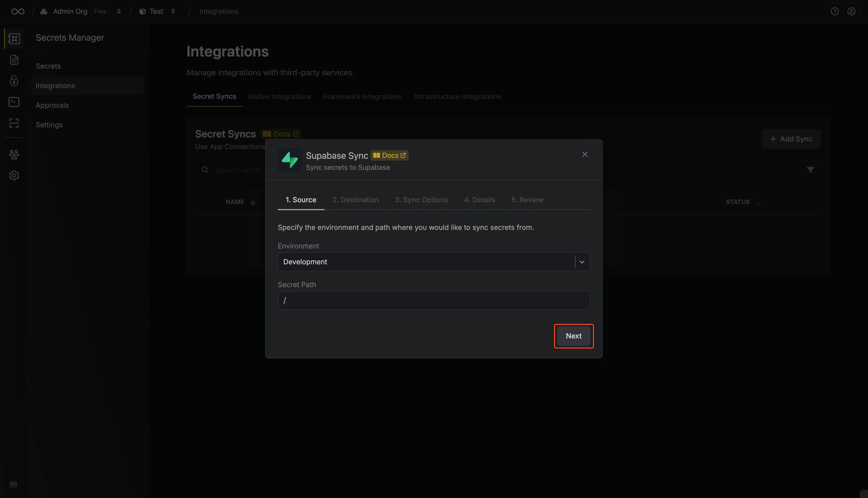The width and height of the screenshot is (868, 498).
Task: Select the Development environment combo box
Action: click(x=433, y=262)
